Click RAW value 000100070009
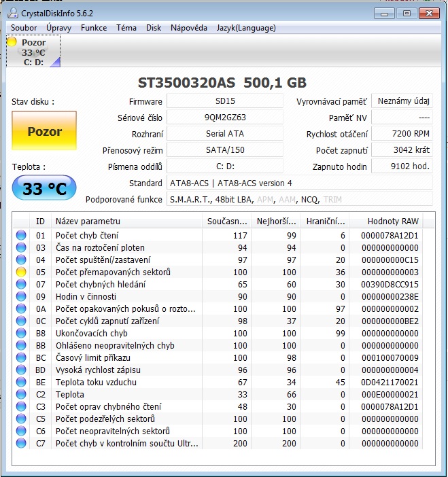 pos(390,357)
